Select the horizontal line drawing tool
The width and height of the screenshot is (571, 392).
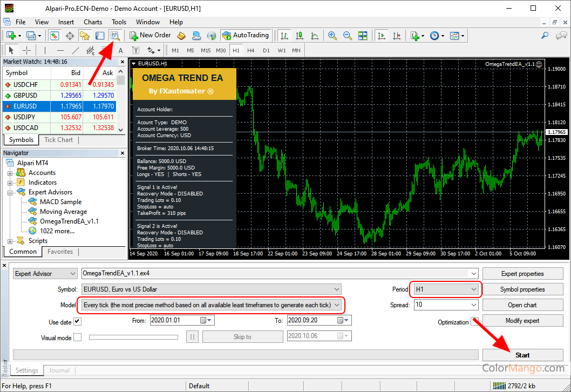[60, 50]
